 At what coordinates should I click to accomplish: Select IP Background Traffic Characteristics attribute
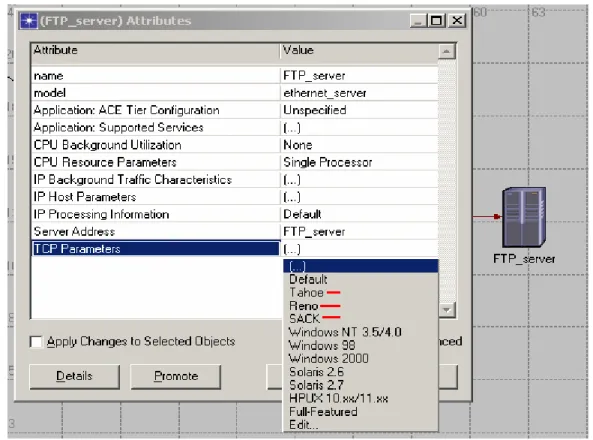point(156,180)
